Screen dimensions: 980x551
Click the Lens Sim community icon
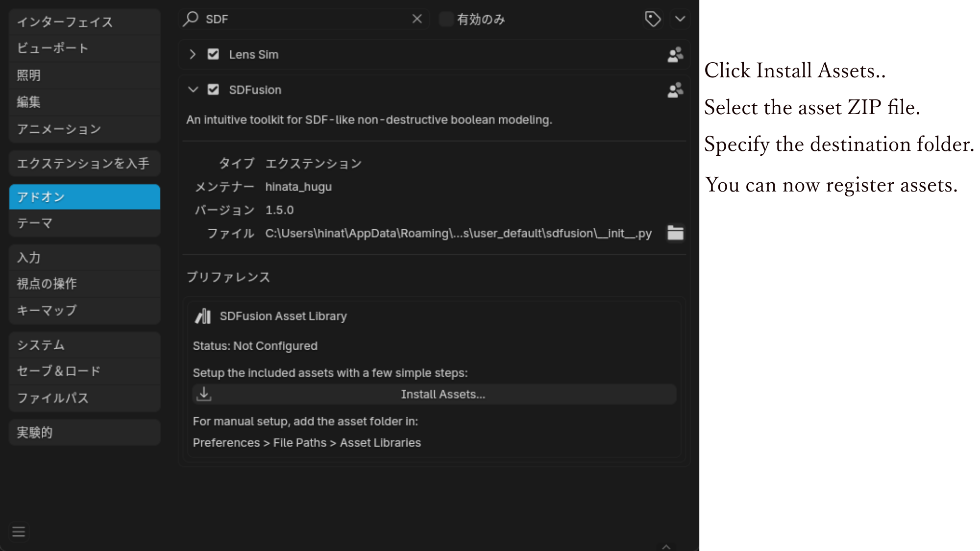tap(675, 54)
